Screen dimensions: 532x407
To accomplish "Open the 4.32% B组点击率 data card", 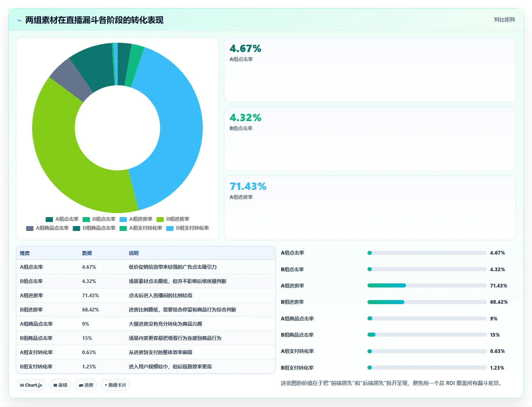I will click(370, 139).
